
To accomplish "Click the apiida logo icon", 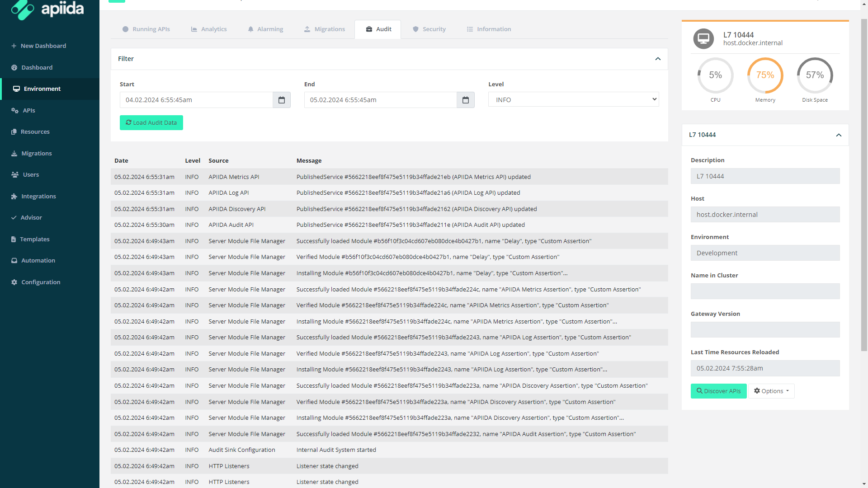I will point(23,9).
